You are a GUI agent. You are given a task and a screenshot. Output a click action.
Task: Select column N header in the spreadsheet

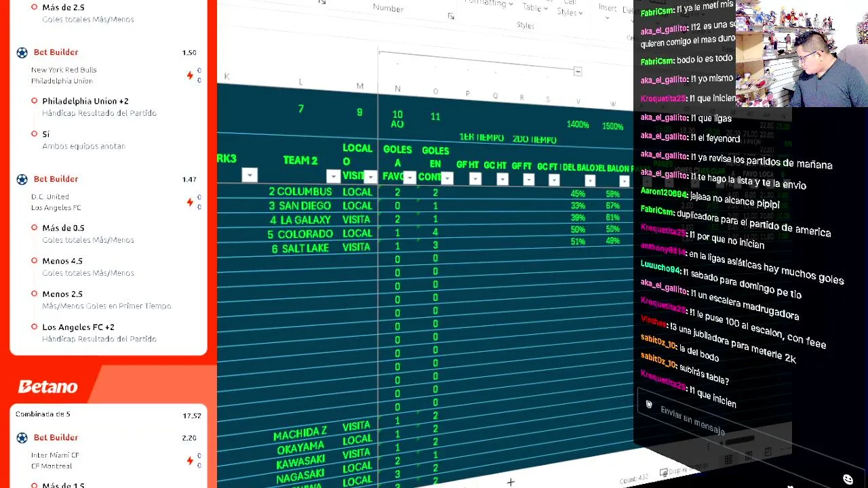(x=397, y=89)
